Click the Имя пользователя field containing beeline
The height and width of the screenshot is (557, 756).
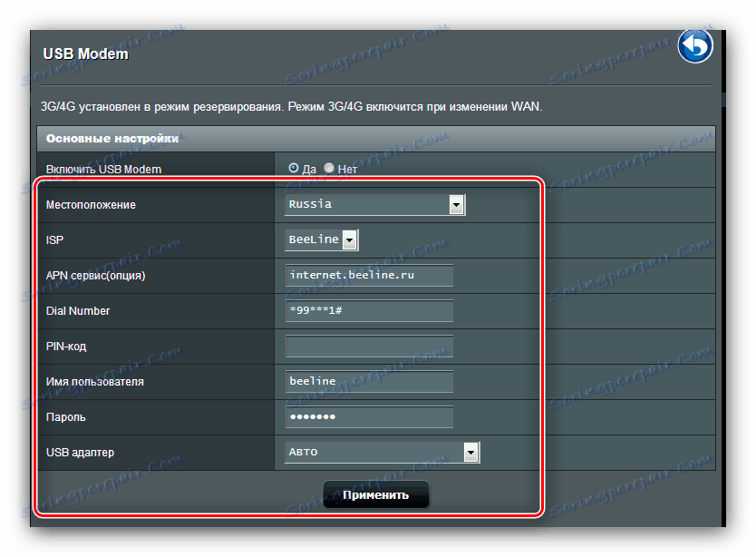[x=369, y=381]
